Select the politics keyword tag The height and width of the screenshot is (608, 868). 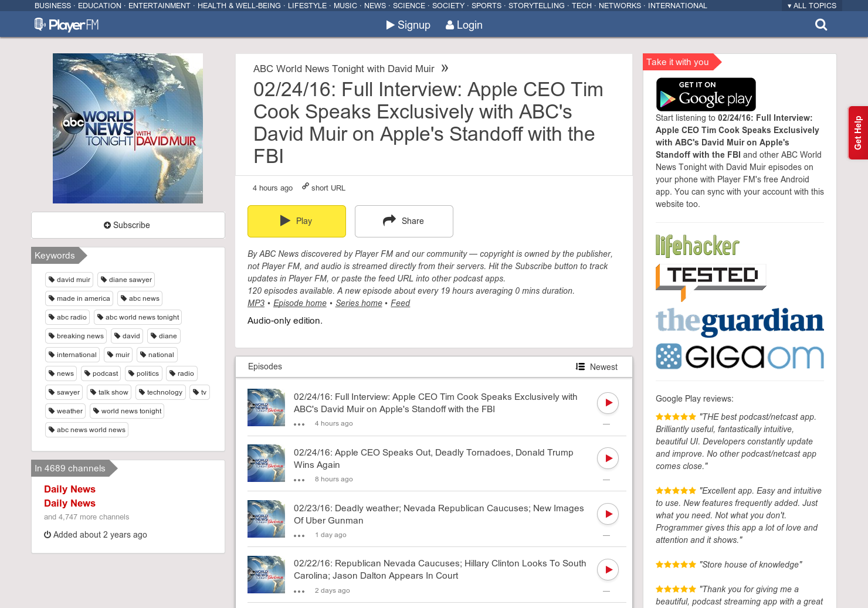coord(144,373)
